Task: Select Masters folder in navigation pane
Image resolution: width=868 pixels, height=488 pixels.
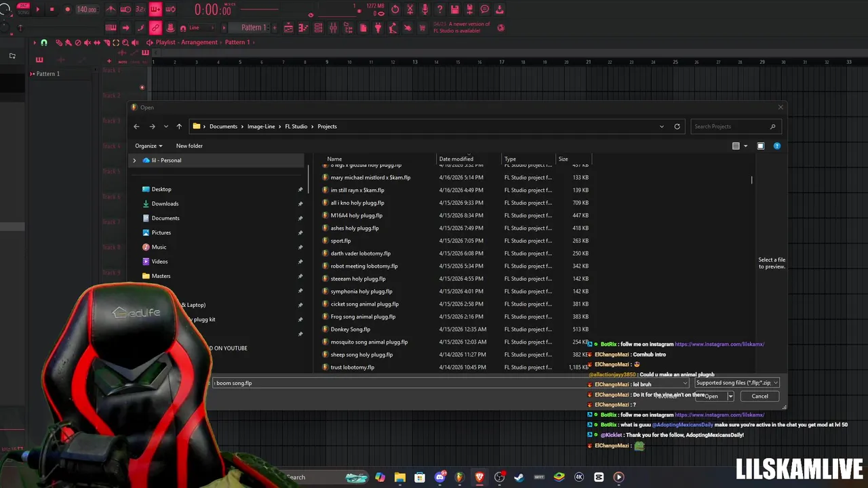Action: click(x=161, y=276)
